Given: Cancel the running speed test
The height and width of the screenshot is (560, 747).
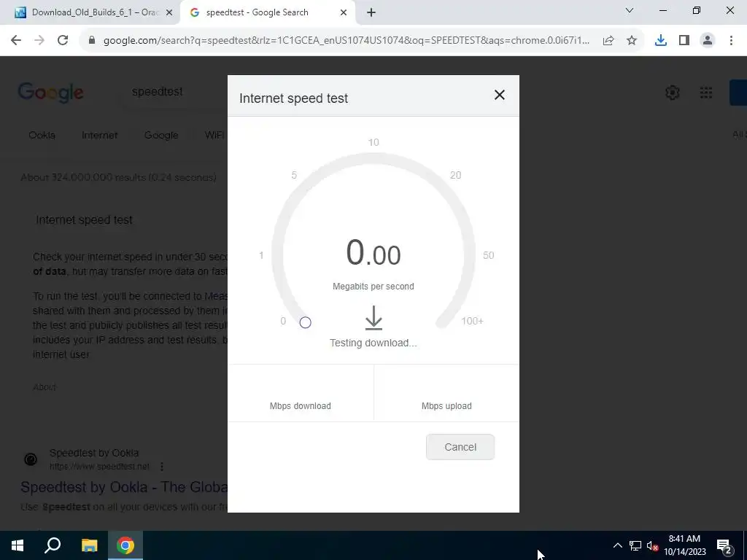Looking at the screenshot, I should 460,447.
